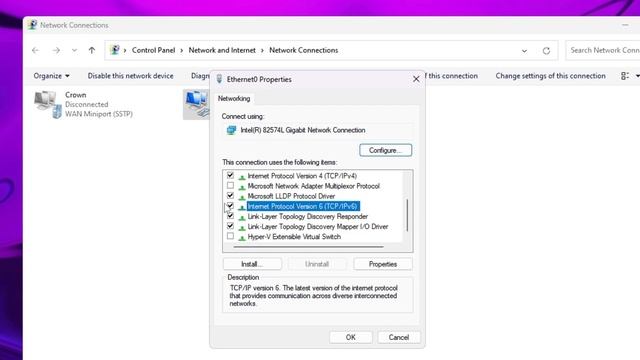
Task: Click Change settings of this connection
Action: [x=551, y=76]
